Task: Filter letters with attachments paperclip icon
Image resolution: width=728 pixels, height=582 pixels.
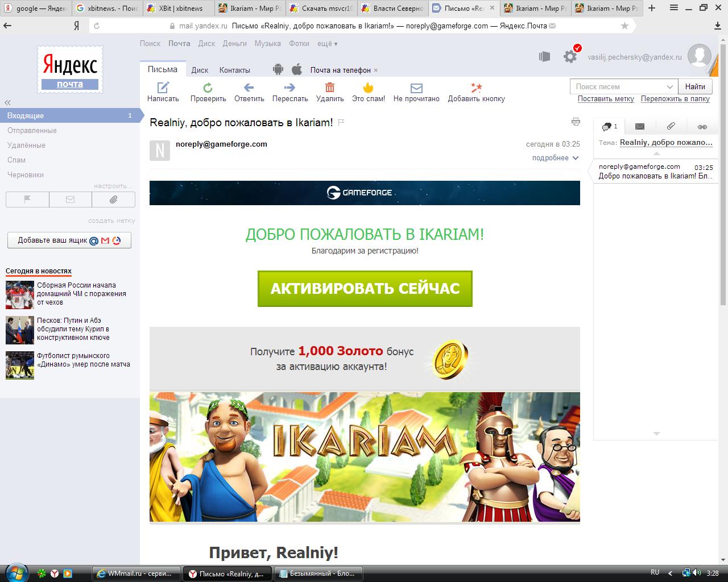Action: (x=113, y=199)
